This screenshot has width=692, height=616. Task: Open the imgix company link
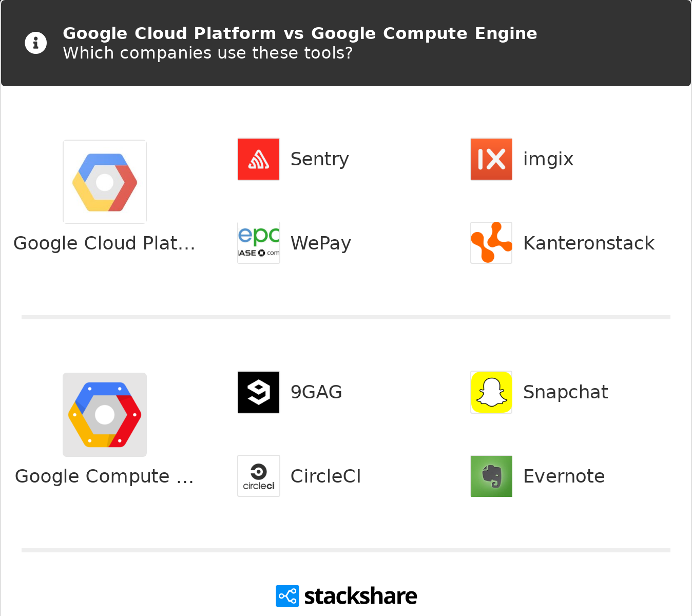(x=548, y=159)
